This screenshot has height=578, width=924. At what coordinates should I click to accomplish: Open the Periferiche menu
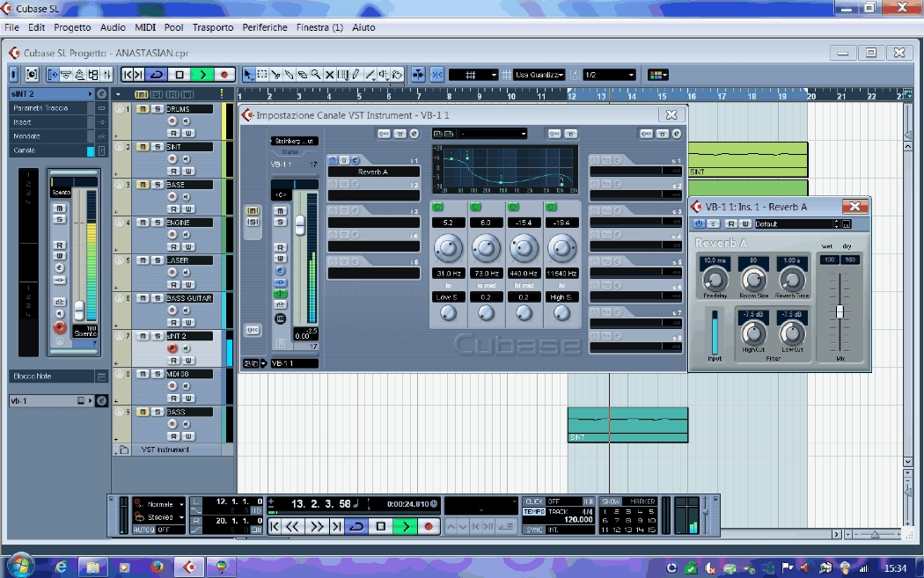click(x=265, y=27)
